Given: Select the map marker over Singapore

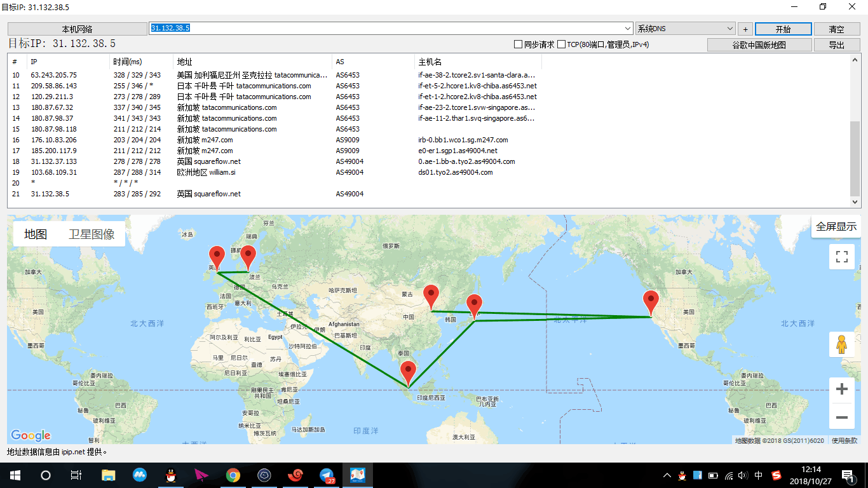Looking at the screenshot, I should 408,374.
